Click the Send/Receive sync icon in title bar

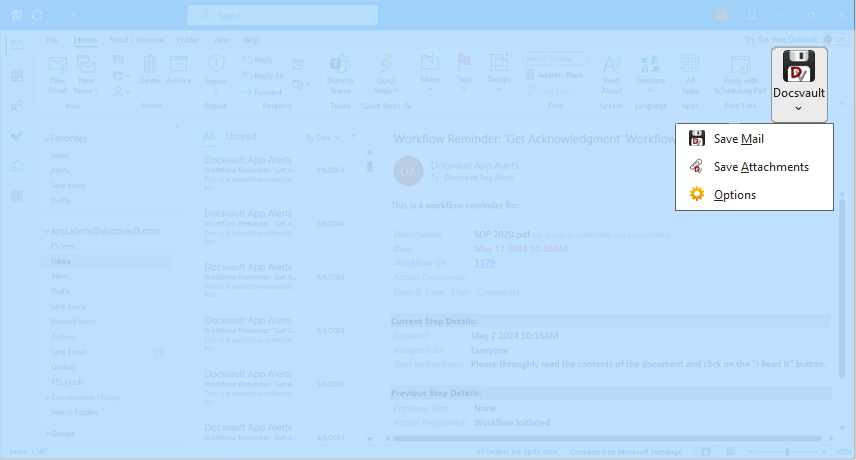37,15
